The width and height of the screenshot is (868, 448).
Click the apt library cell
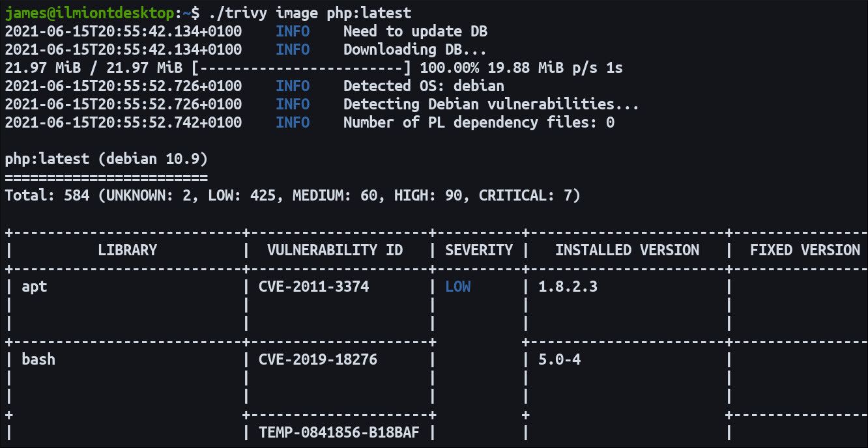click(35, 287)
